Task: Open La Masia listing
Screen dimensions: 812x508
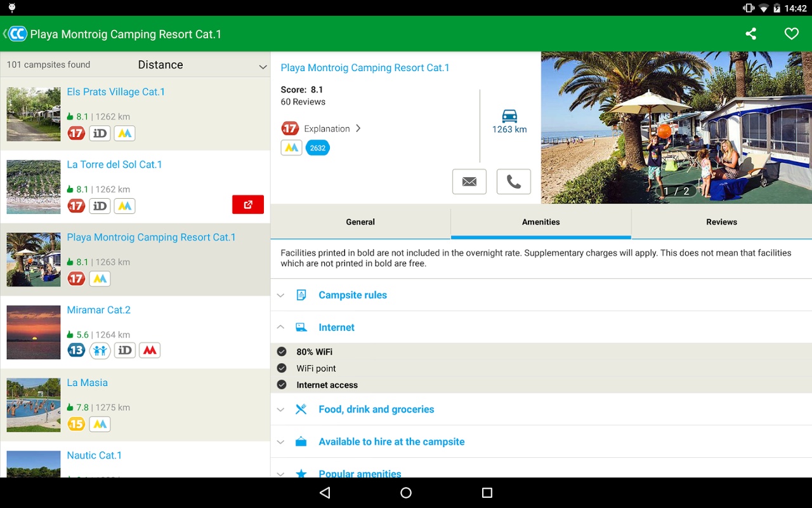Action: click(135, 404)
